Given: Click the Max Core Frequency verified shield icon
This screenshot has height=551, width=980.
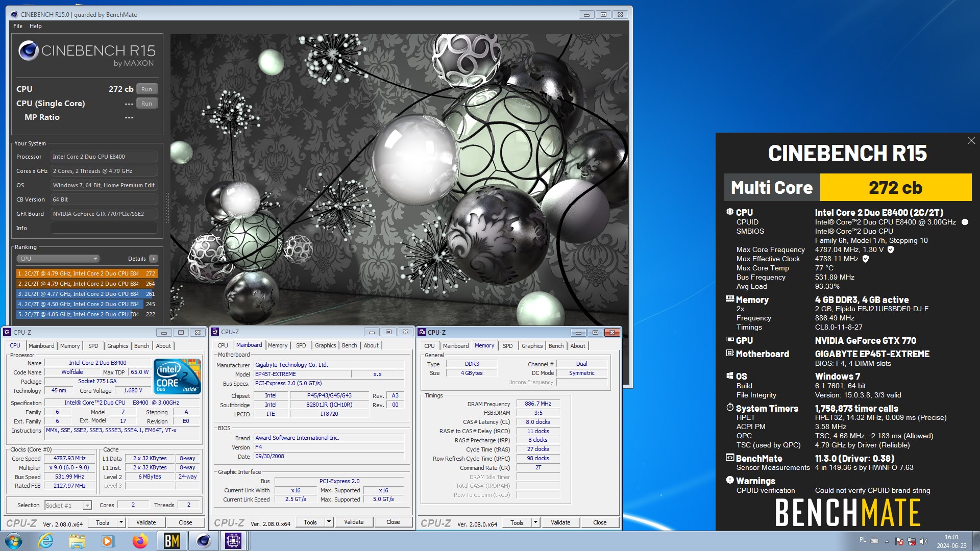Looking at the screenshot, I should point(891,249).
